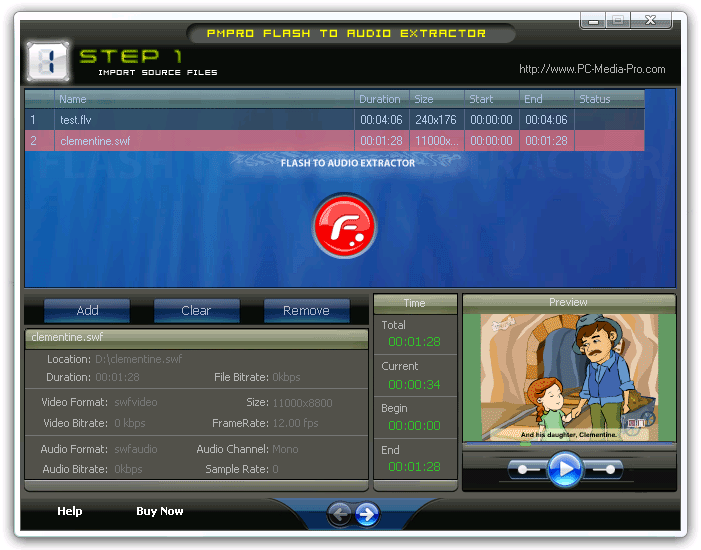Click the 240x176 size cell
701x550 pixels.
tap(436, 120)
